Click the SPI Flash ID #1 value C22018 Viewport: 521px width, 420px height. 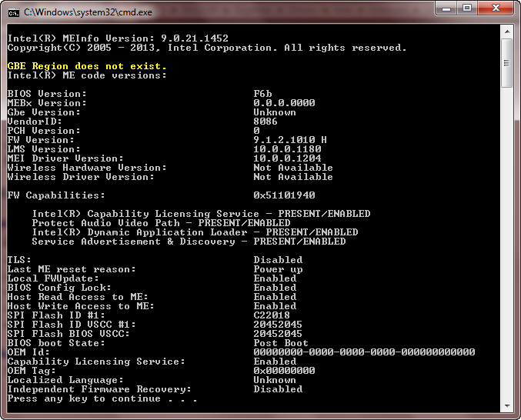pos(272,315)
